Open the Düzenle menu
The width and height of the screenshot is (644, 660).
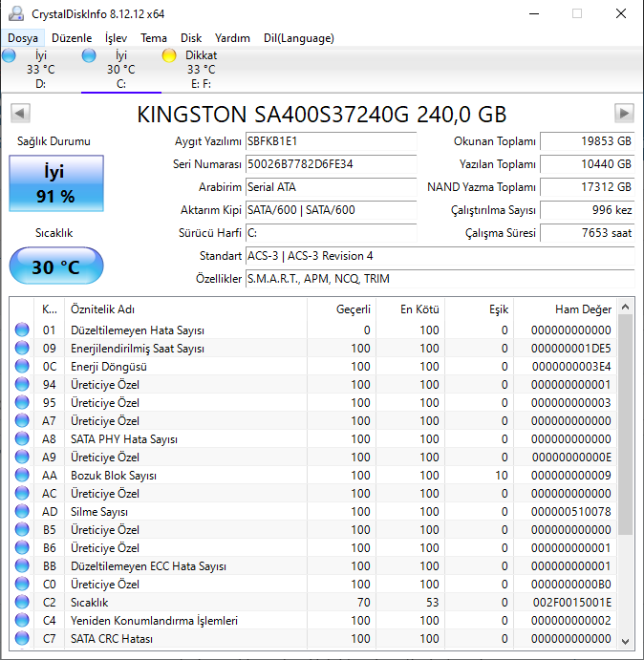point(72,38)
